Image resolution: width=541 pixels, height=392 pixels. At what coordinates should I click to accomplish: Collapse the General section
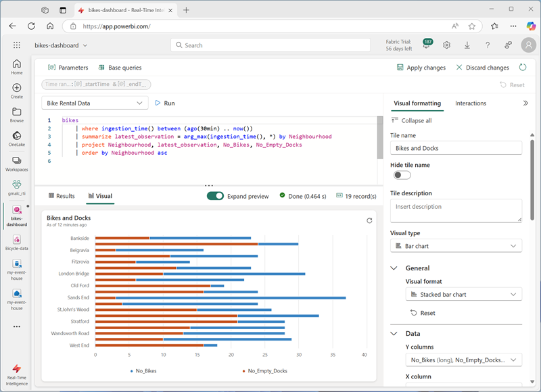point(394,268)
